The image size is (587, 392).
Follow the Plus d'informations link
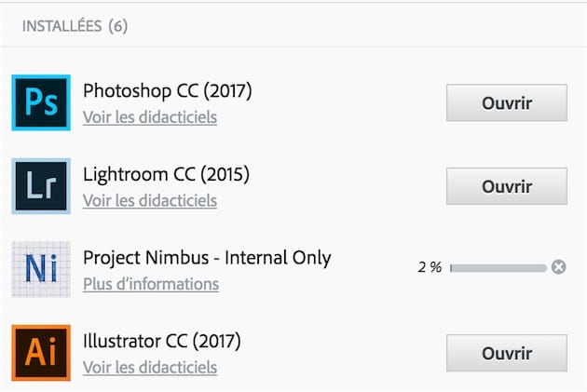(x=151, y=284)
